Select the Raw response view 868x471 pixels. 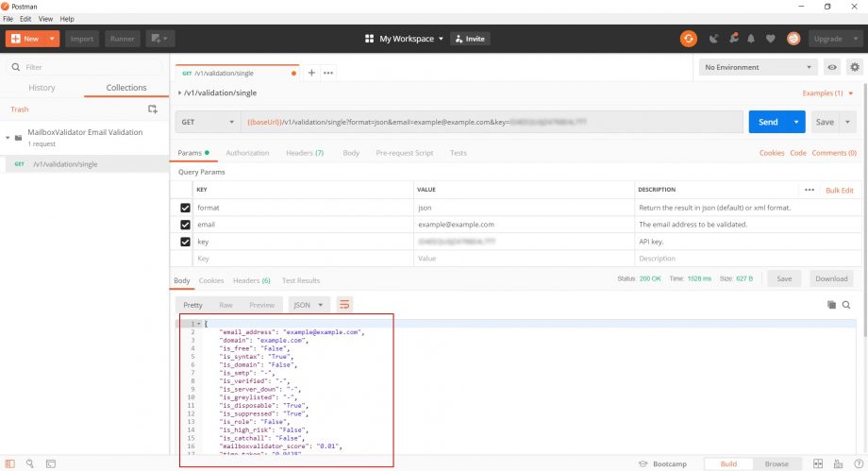[225, 305]
